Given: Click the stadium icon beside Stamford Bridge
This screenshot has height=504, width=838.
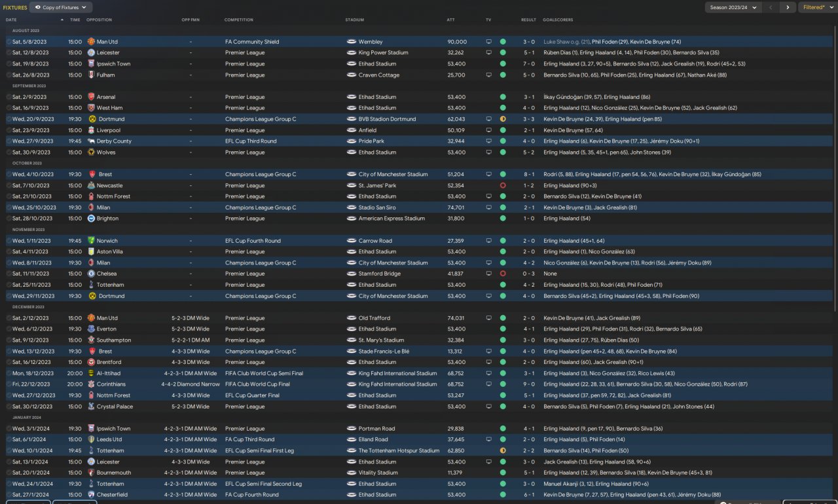Looking at the screenshot, I should pos(352,274).
